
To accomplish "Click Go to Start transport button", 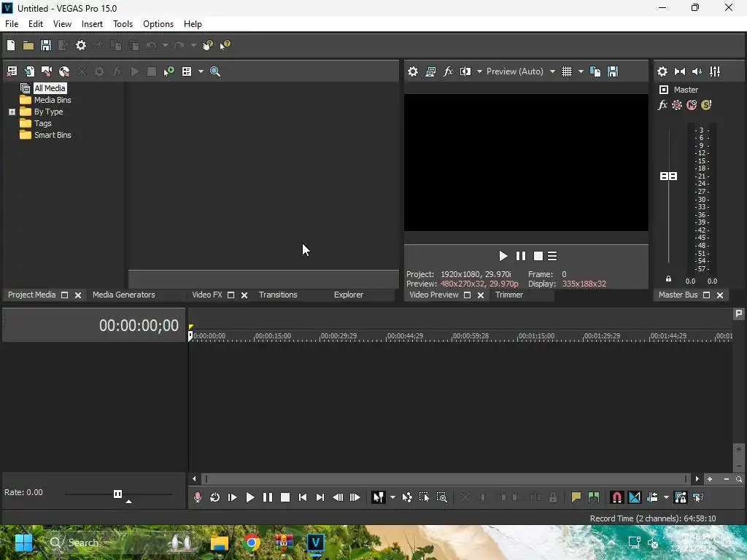I will [303, 497].
